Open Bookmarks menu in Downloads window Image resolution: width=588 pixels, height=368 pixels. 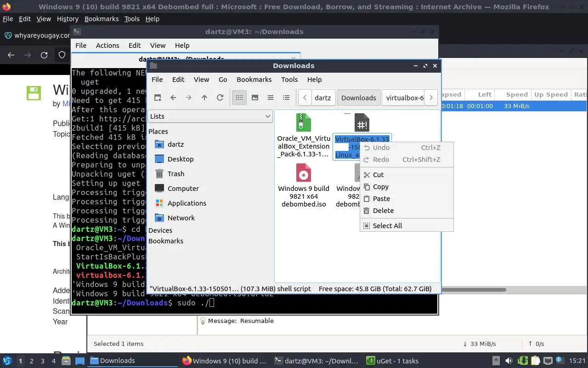click(254, 79)
